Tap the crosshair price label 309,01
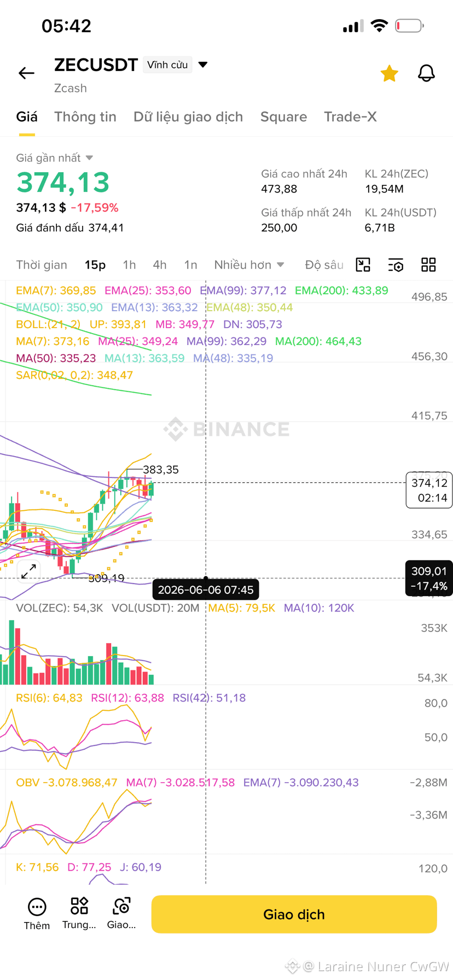Viewport: 453px width, 980px height. (429, 578)
